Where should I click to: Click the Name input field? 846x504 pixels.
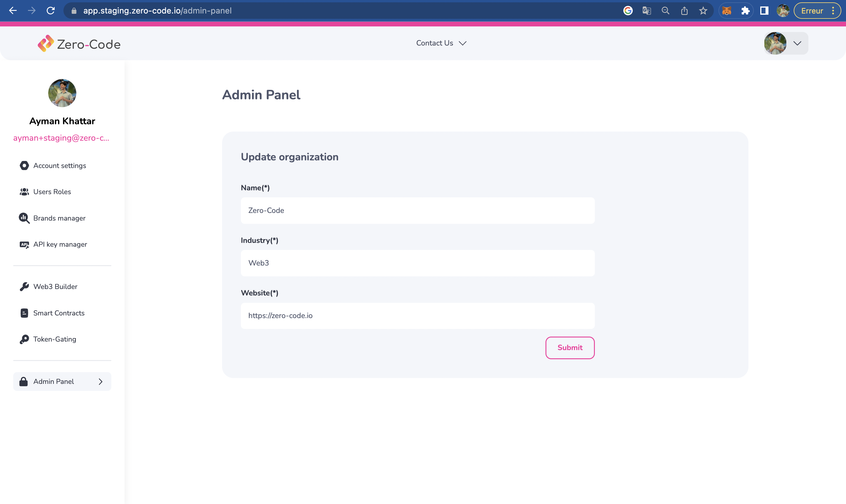(417, 210)
